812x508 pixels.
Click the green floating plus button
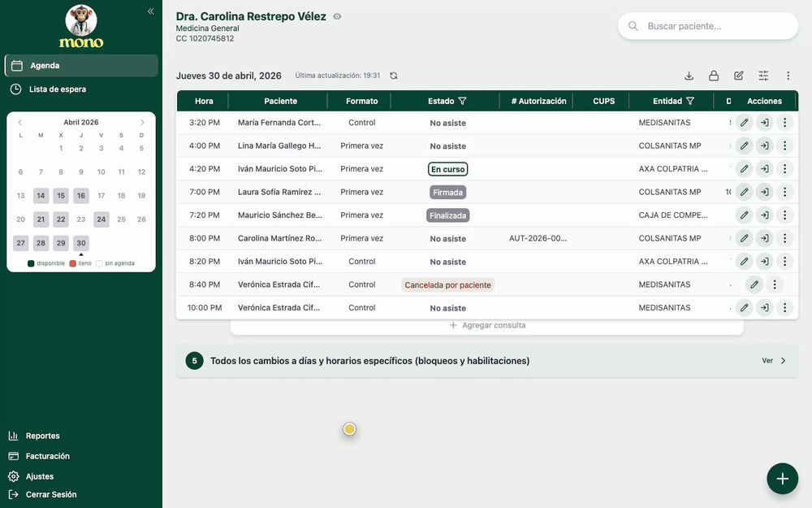[782, 479]
